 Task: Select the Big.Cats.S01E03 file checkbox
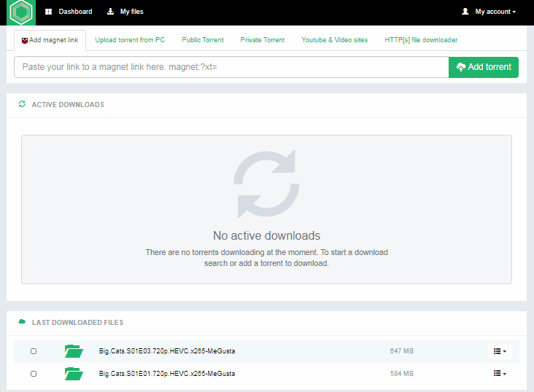[34, 351]
